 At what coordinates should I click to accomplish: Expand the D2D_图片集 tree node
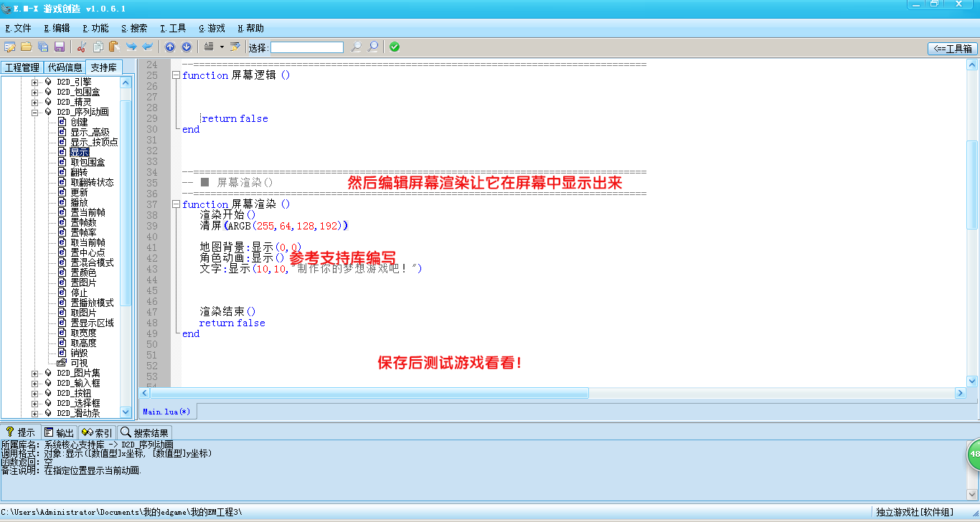pyautogui.click(x=34, y=373)
